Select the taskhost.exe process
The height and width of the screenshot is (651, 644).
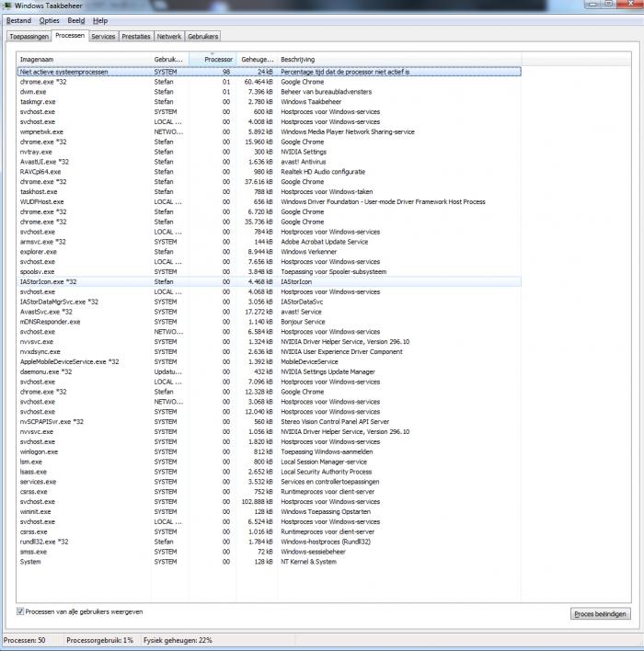click(270, 192)
